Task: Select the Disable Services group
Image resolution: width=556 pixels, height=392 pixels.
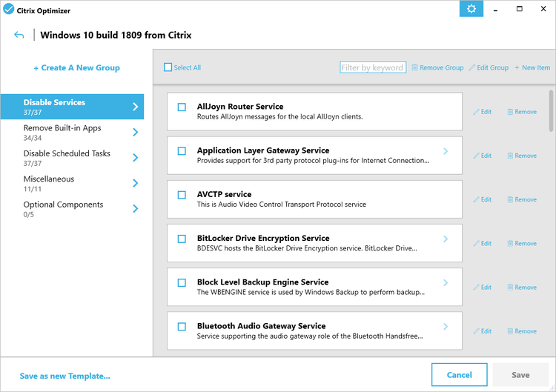Action: [72, 107]
